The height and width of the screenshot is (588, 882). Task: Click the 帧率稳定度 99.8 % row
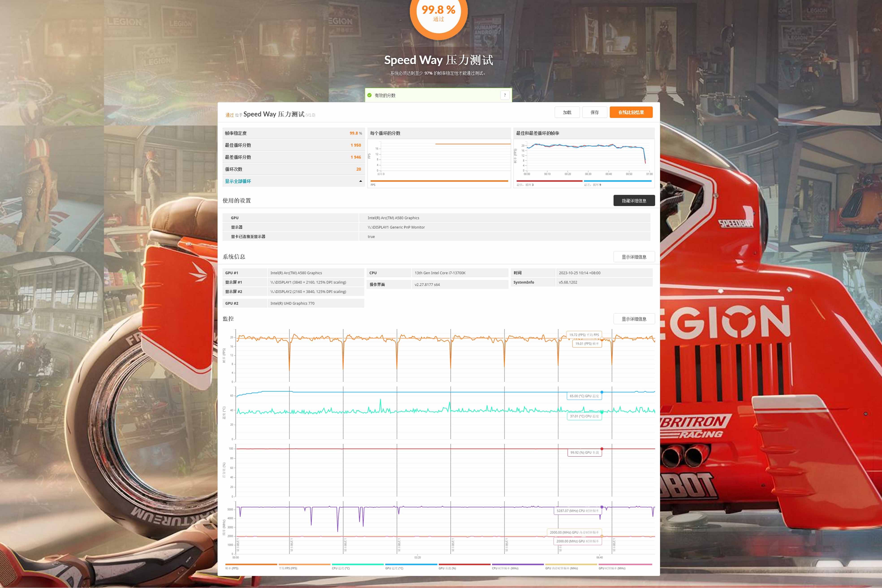(293, 133)
